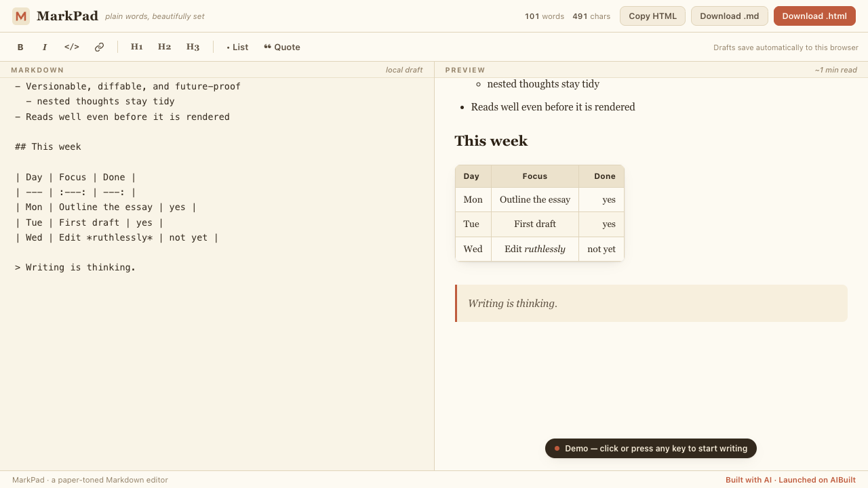Click the Built with AI footer link
This screenshot has width=868, height=488.
(x=791, y=480)
